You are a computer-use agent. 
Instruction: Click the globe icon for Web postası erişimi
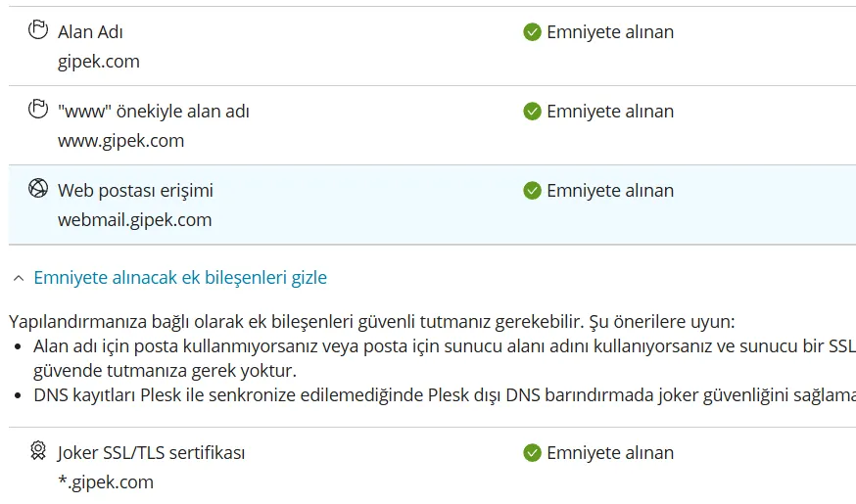coord(37,190)
